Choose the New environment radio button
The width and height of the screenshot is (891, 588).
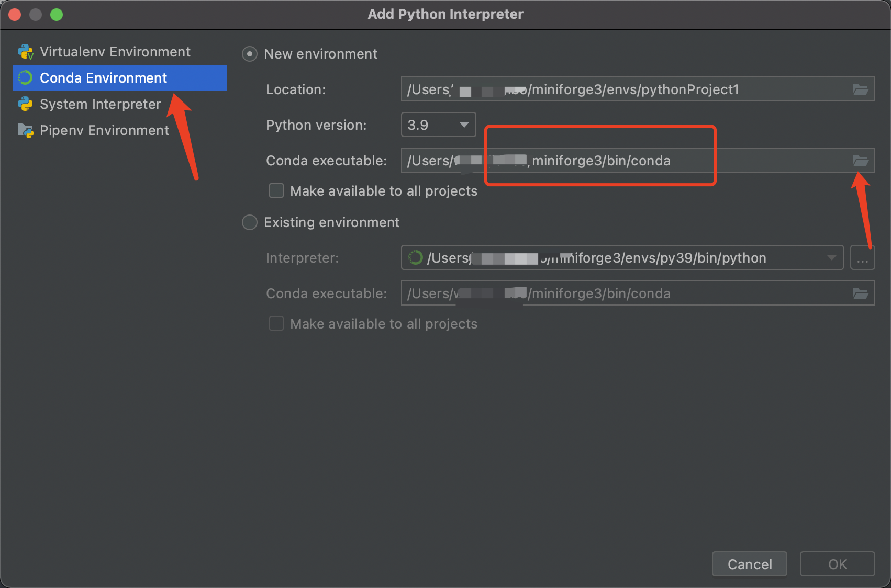(250, 54)
